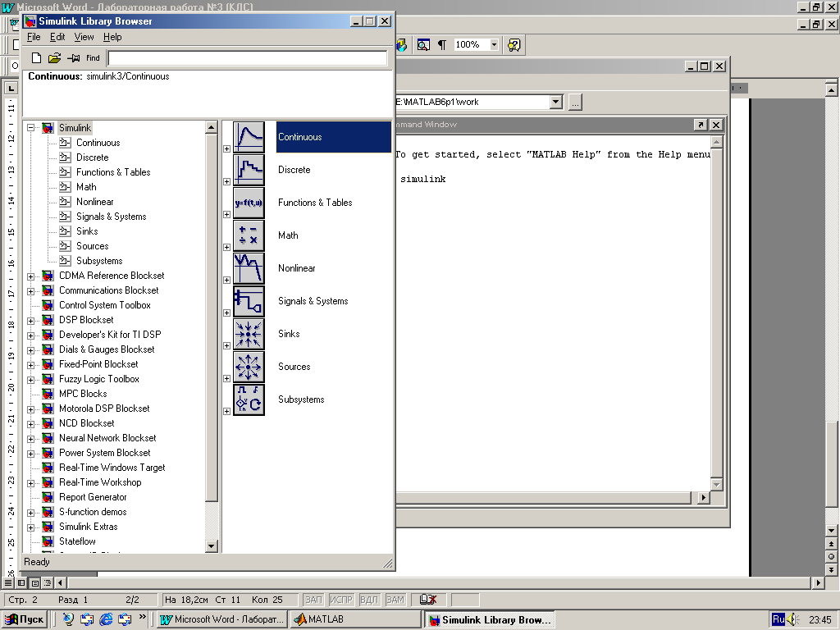Select Simulink Extras in the tree

point(89,527)
